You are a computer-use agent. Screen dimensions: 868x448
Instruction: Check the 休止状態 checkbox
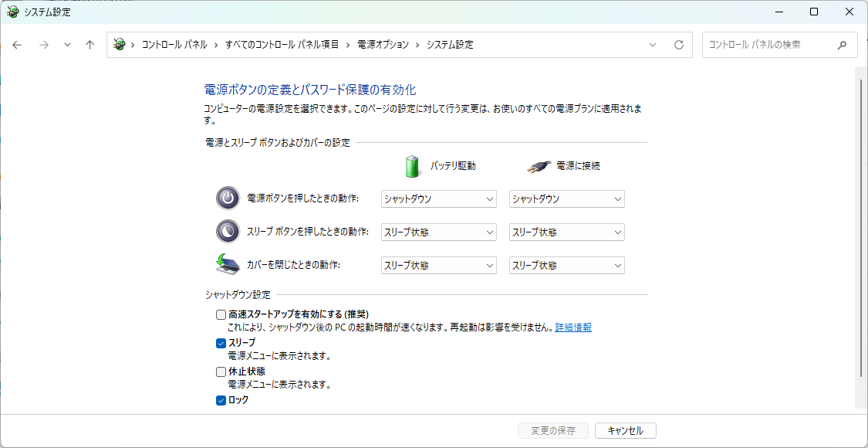221,372
